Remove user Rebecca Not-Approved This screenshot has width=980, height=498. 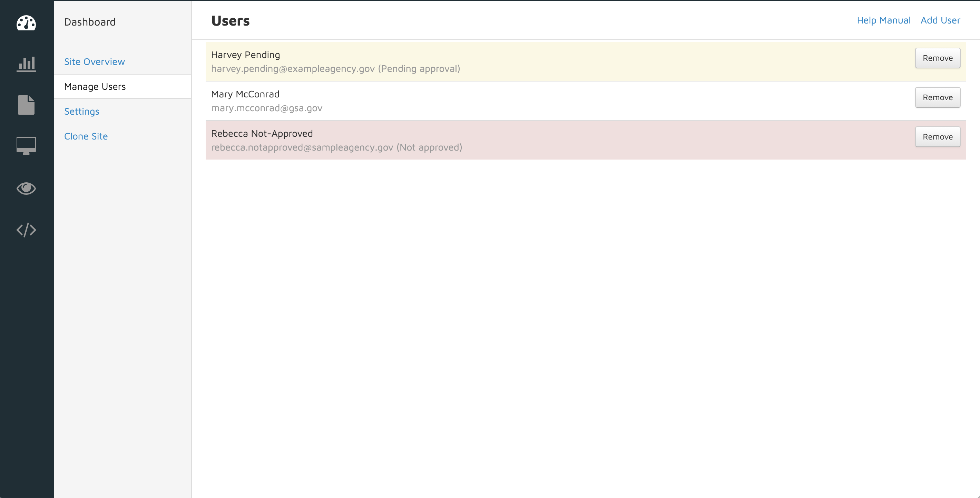tap(938, 137)
